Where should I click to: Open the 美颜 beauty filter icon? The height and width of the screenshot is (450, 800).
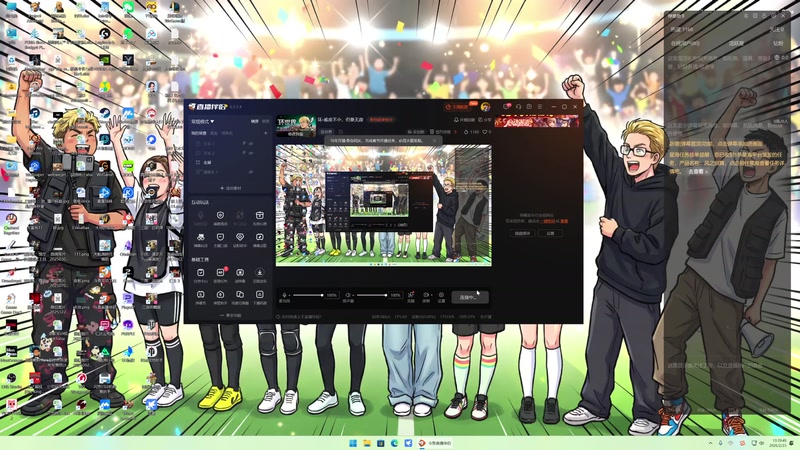(411, 296)
